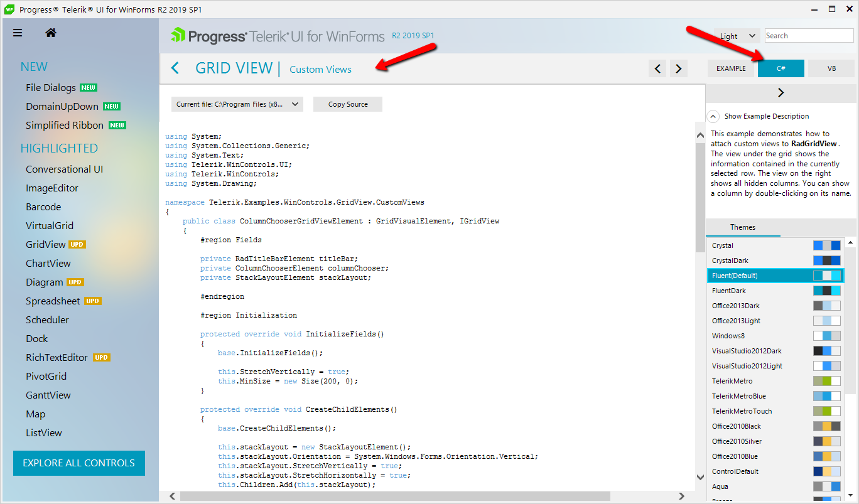Select the Windows8 theme
This screenshot has width=859, height=504.
776,336
